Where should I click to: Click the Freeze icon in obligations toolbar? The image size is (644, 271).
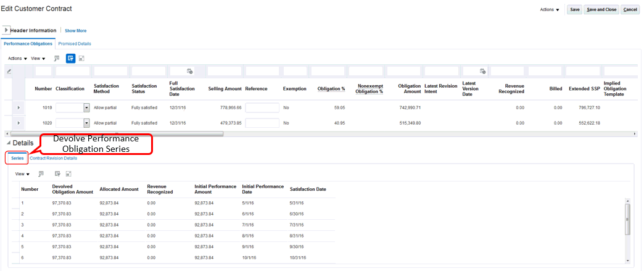coord(57,59)
